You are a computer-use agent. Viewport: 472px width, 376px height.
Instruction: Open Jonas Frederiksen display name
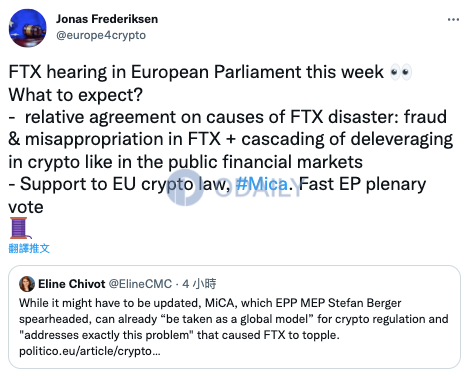[107, 19]
